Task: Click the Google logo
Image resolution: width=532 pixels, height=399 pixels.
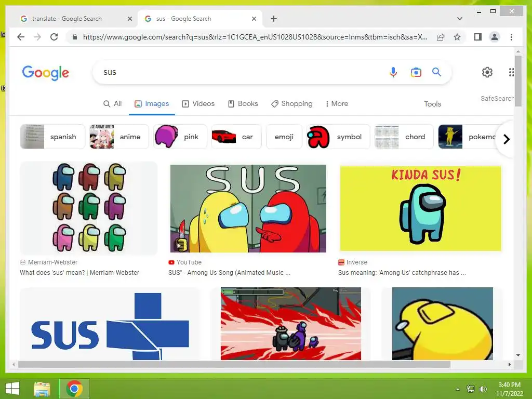Action: (46, 73)
